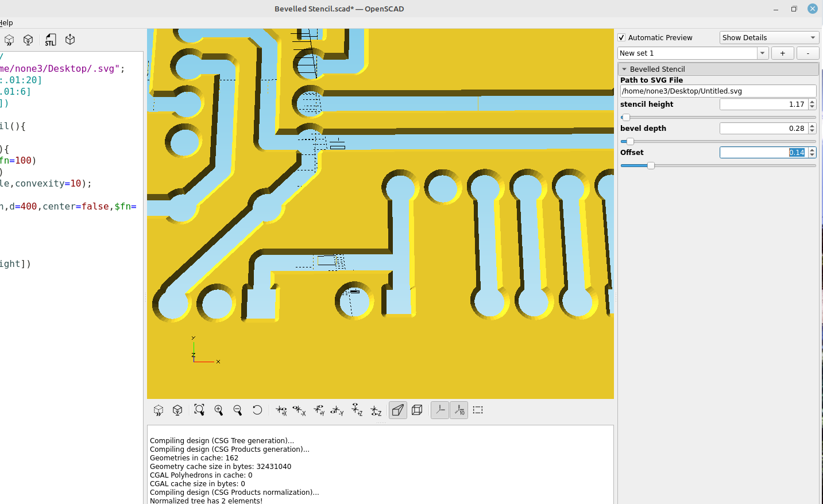Toggle the coordinate axes display
Viewport: 823px width, 504px height.
tap(440, 410)
